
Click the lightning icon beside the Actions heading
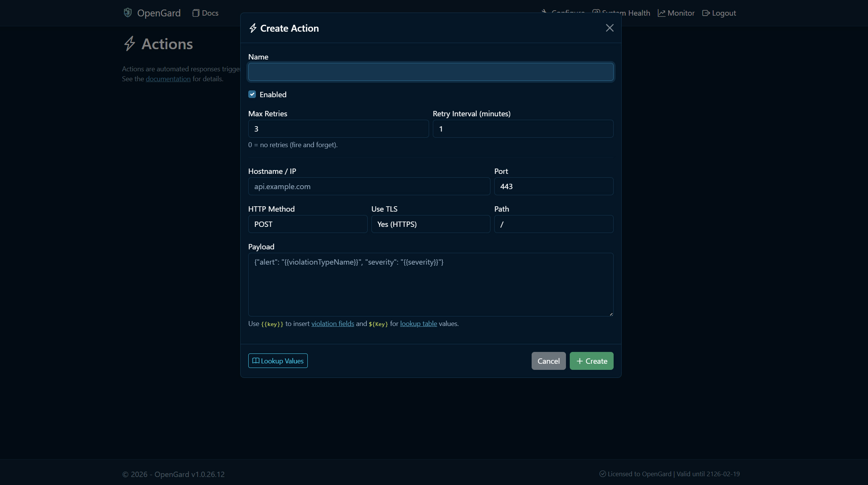click(129, 43)
